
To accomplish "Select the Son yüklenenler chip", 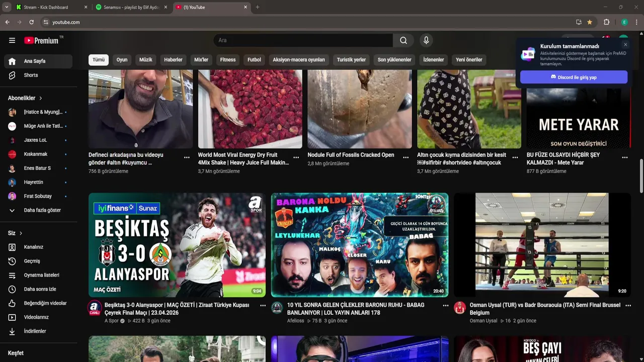I will click(394, 59).
